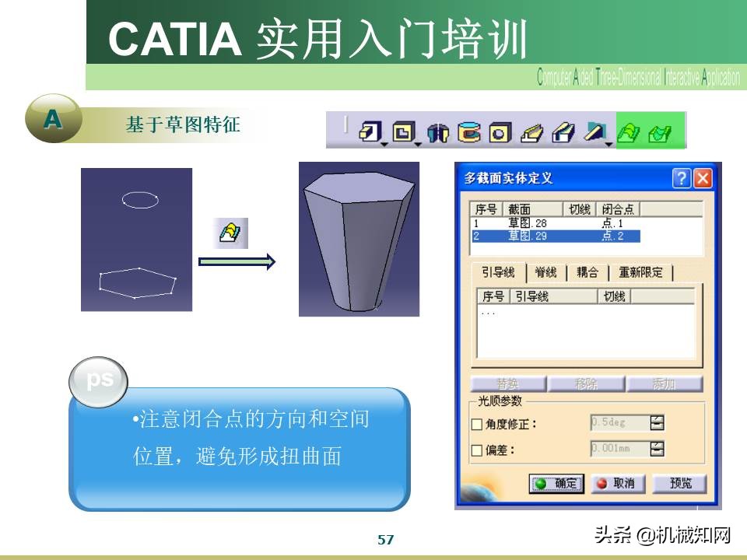This screenshot has height=560, width=747.
Task: Select the Stiffener (加强肋) tool icon
Action: tap(595, 131)
